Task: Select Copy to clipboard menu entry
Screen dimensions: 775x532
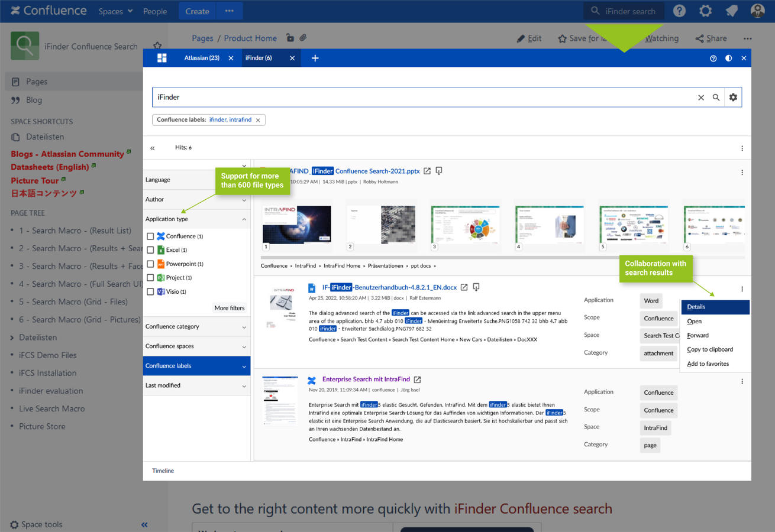Action: [715, 349]
